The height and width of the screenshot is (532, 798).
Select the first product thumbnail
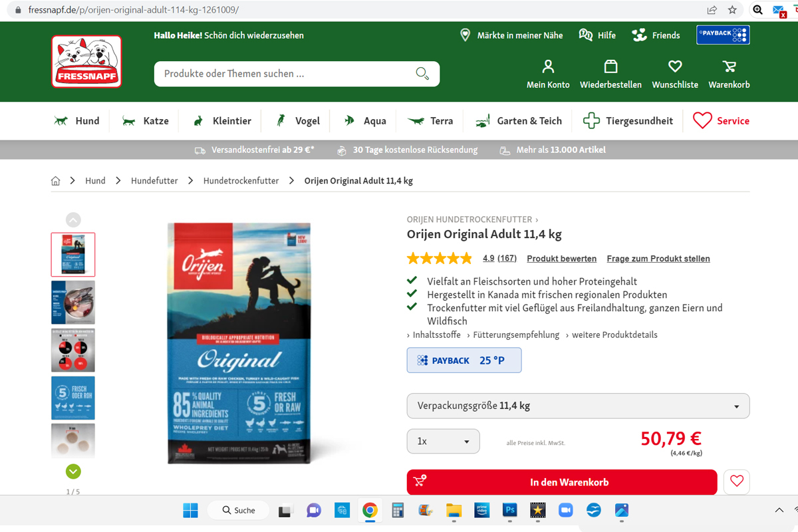[x=73, y=255]
